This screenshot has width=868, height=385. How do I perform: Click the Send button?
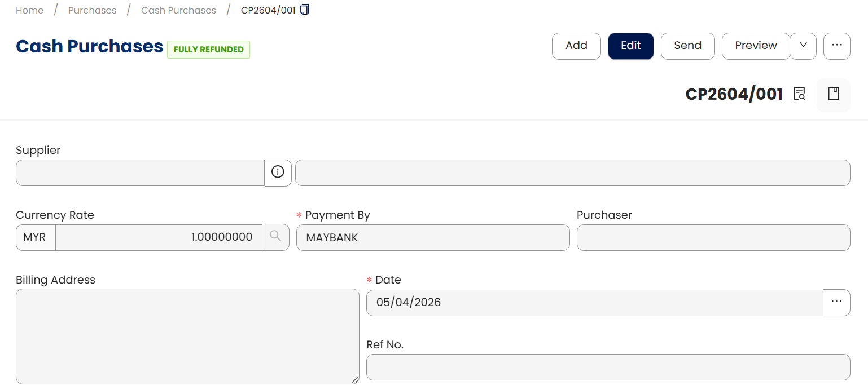(x=687, y=46)
